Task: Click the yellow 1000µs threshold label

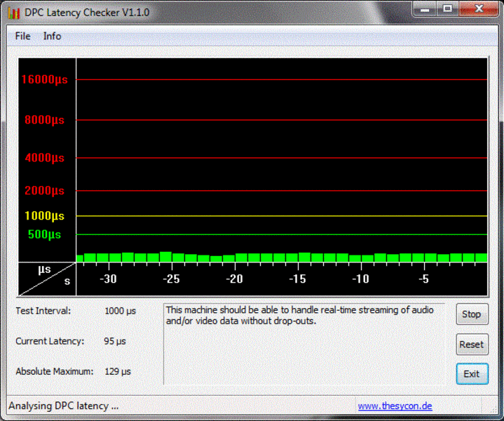Action: (x=44, y=216)
